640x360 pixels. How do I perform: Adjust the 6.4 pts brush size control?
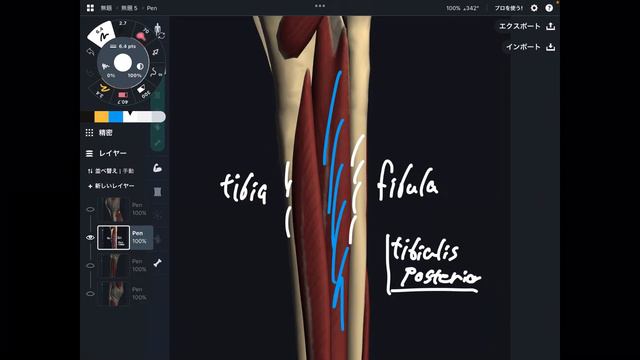pos(123,47)
